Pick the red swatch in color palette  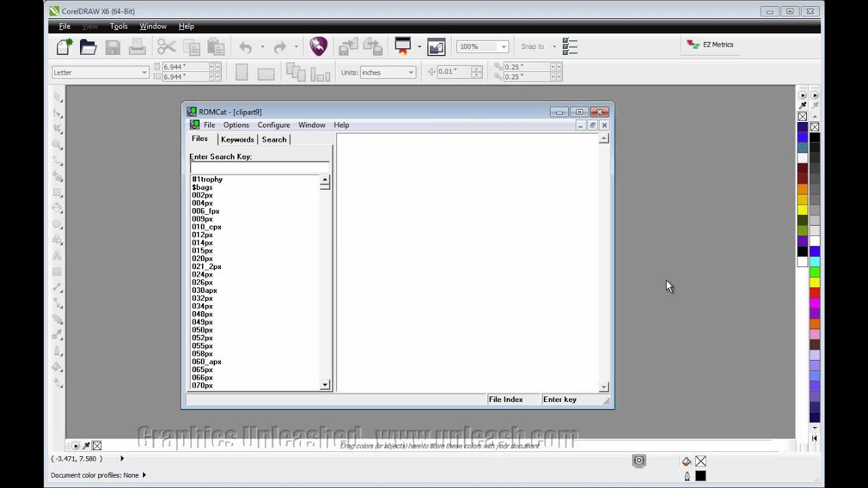814,292
